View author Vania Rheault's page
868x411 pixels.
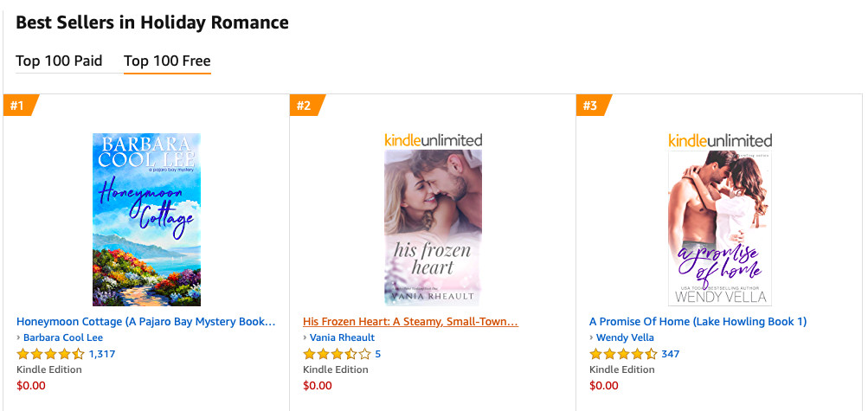pyautogui.click(x=343, y=337)
